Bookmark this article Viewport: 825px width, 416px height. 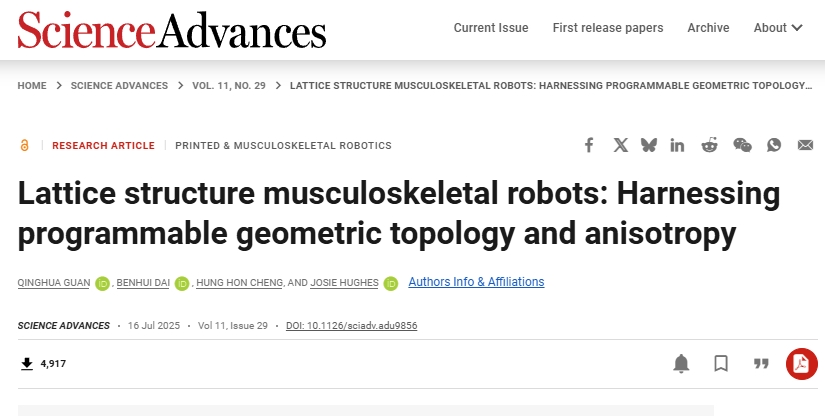click(721, 363)
